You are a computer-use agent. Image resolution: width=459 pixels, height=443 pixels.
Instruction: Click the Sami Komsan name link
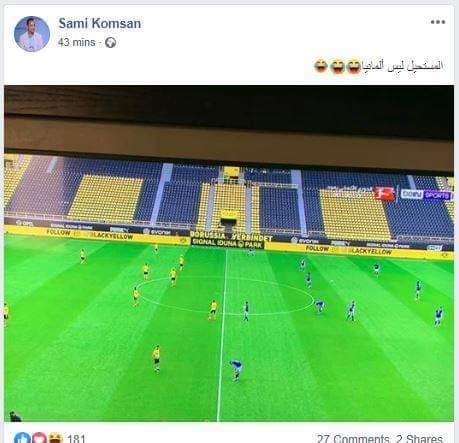click(x=100, y=23)
